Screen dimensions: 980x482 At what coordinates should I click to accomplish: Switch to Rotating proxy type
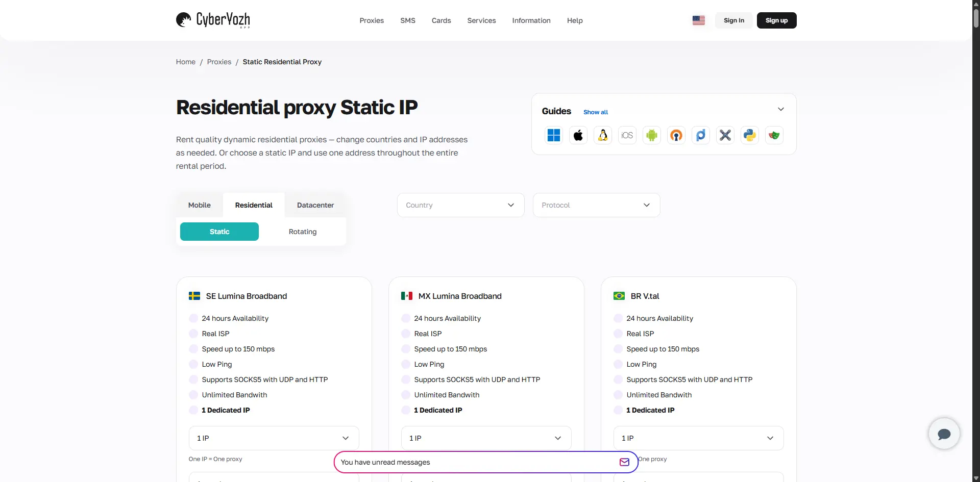pyautogui.click(x=303, y=232)
